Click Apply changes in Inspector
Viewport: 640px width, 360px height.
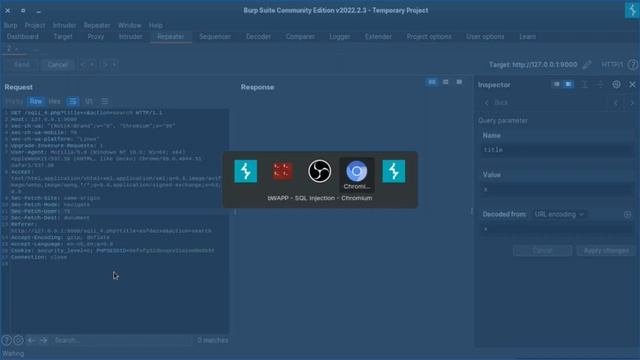coord(606,251)
